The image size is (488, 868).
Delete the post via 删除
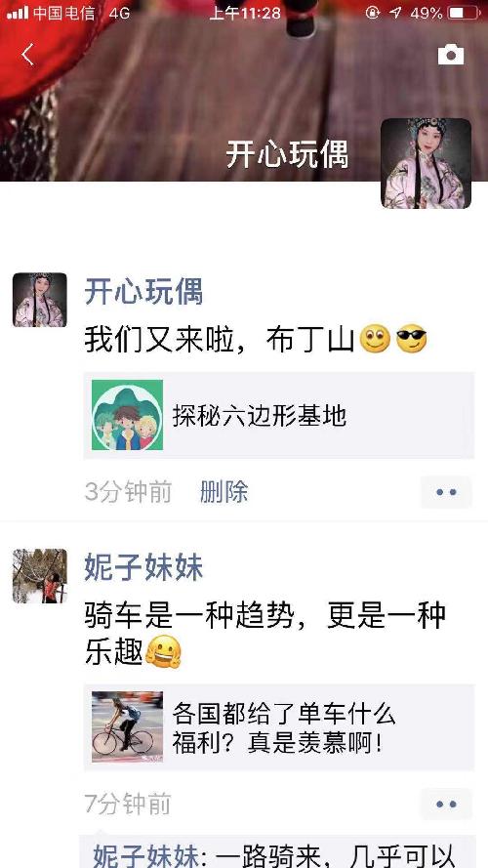click(224, 492)
